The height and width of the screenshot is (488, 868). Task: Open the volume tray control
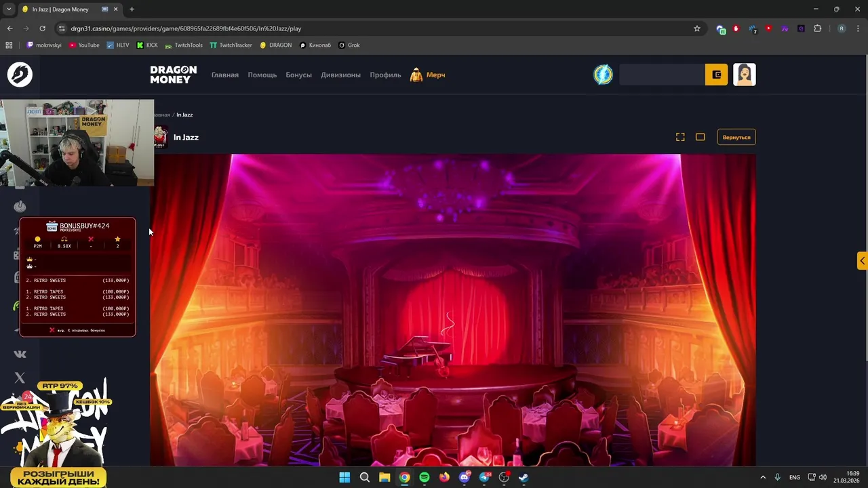click(x=823, y=477)
